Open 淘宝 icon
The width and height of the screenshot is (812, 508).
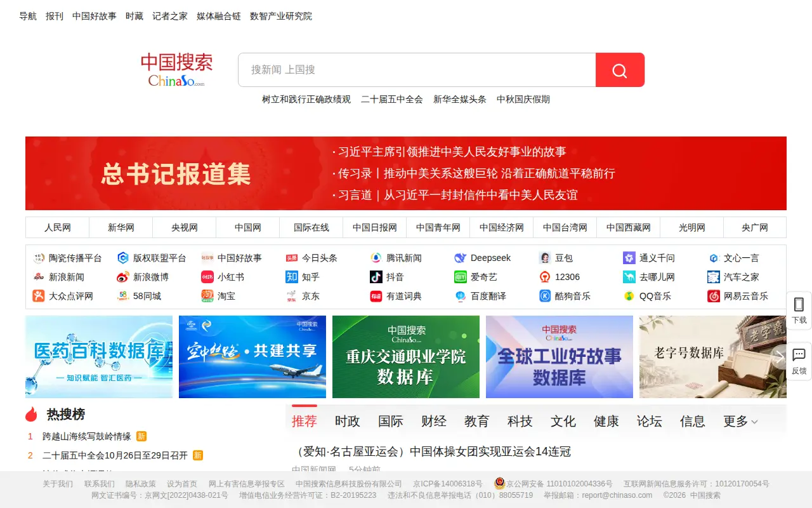point(207,296)
